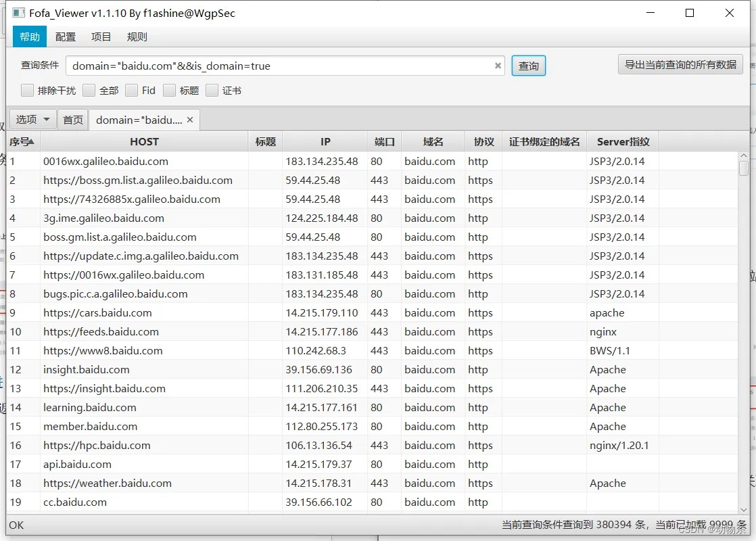Click the IP column header
The height and width of the screenshot is (541, 756).
point(325,141)
